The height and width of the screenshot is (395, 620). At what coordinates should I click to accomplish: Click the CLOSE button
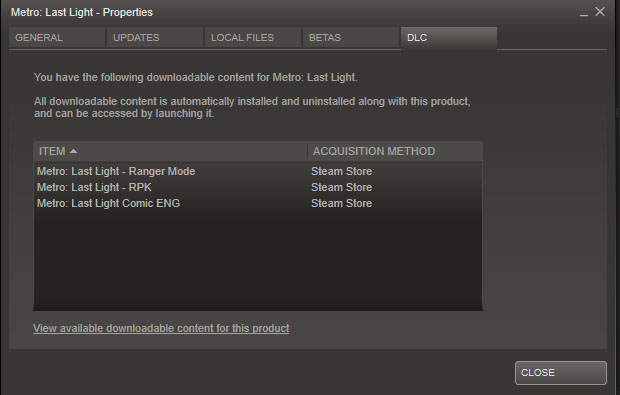click(x=561, y=372)
